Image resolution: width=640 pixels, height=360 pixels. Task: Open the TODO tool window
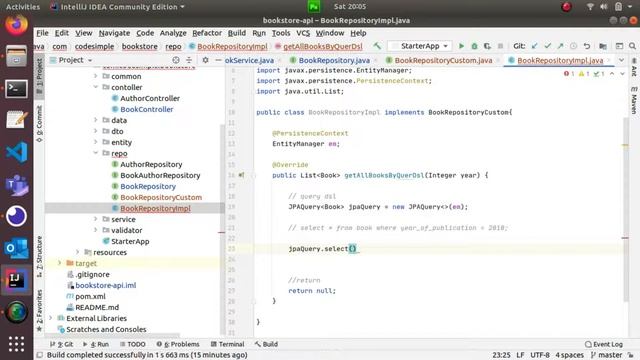(132, 344)
